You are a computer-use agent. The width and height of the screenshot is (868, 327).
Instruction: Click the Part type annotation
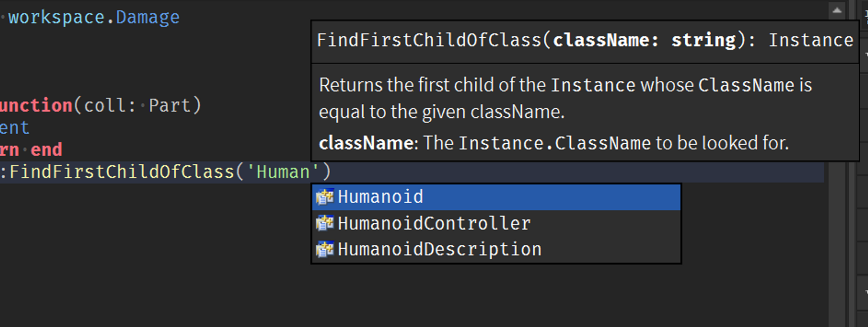170,106
